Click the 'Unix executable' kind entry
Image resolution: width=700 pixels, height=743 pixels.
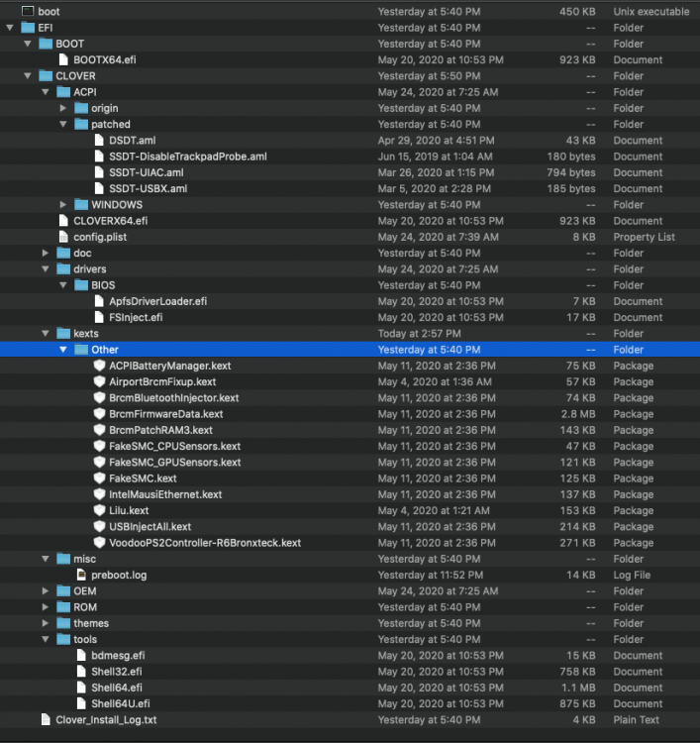click(651, 11)
